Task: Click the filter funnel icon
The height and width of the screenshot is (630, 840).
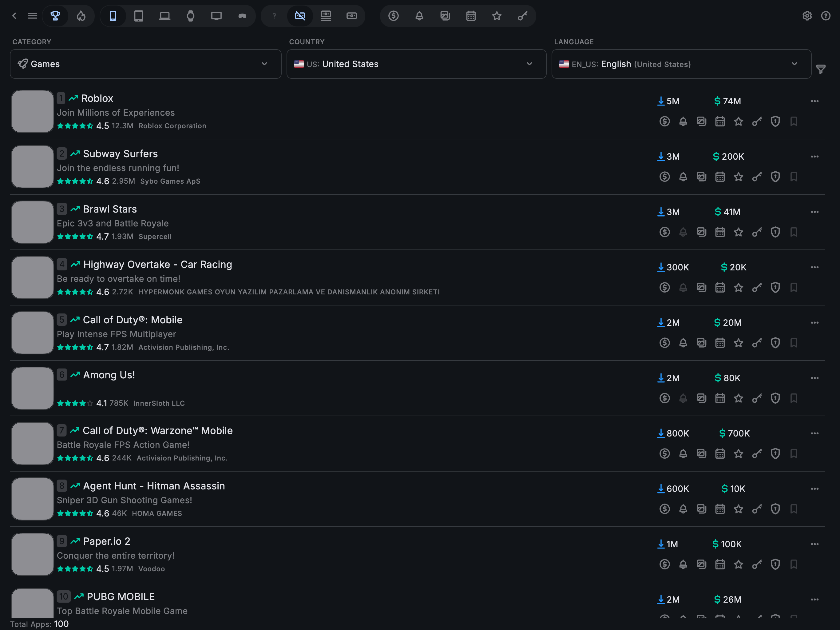Action: pos(821,69)
